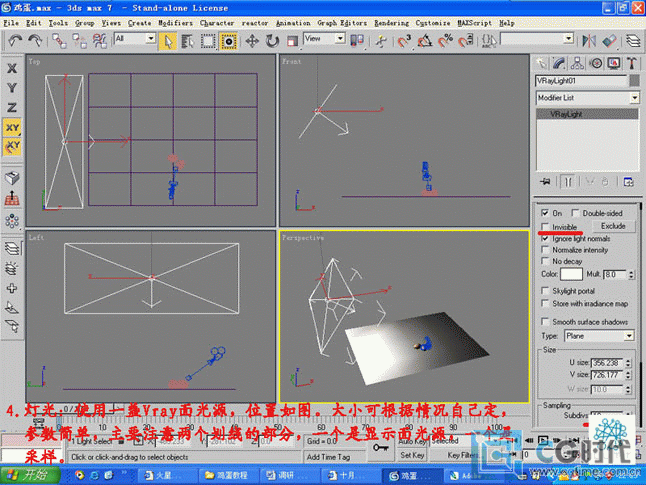Click the Exclude button
This screenshot has height=485, width=646.
(x=613, y=226)
